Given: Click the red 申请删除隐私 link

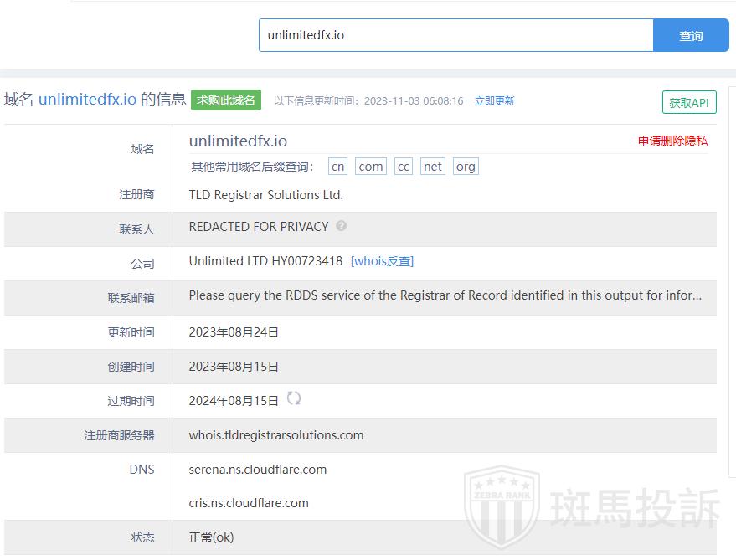Looking at the screenshot, I should [x=672, y=141].
